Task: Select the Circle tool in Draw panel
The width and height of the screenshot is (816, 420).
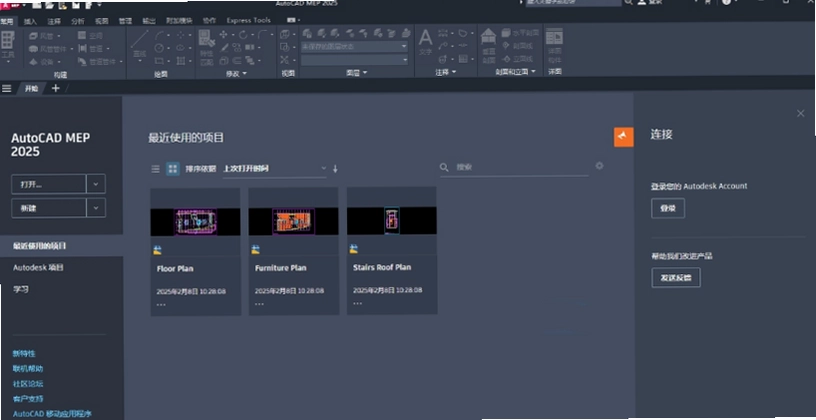Action: pyautogui.click(x=159, y=48)
